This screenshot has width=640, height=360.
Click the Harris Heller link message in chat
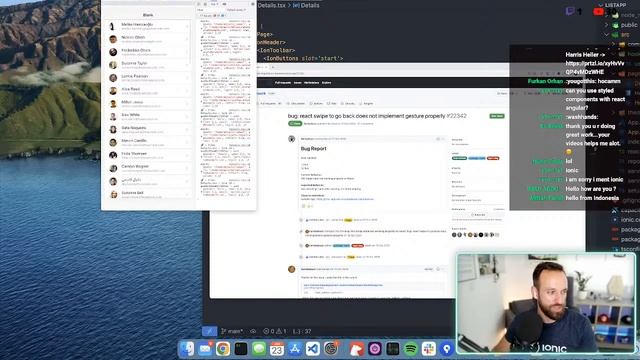point(595,63)
